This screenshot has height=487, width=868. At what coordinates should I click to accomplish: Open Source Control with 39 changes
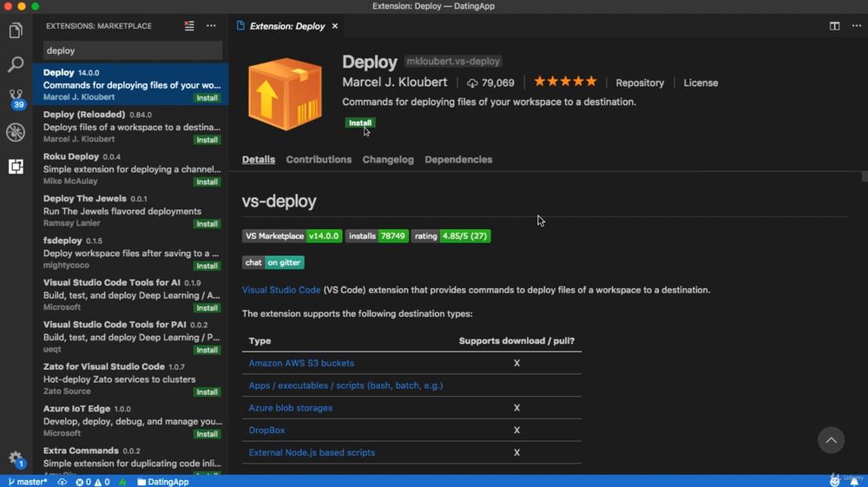[16, 98]
